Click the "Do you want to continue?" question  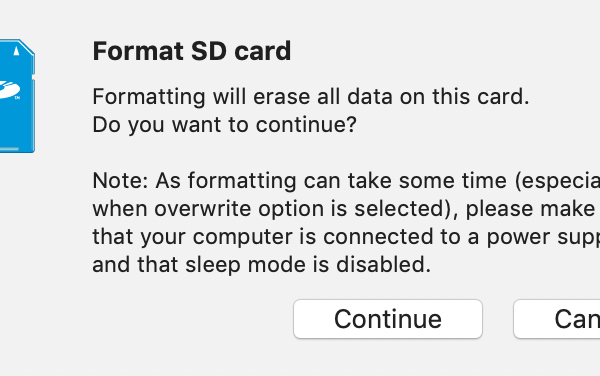point(225,125)
